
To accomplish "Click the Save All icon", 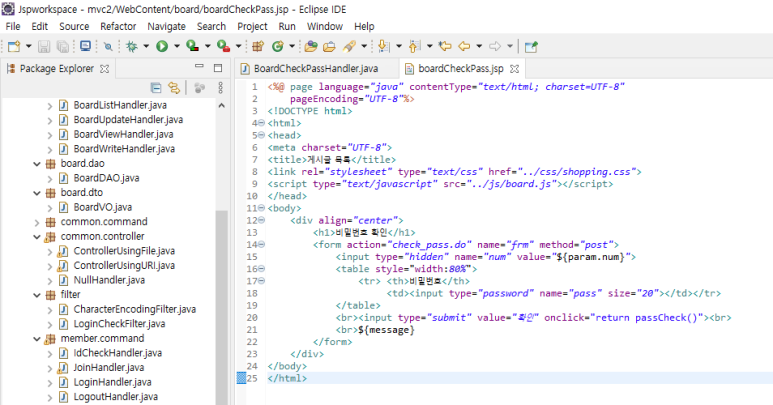I will pyautogui.click(x=63, y=46).
